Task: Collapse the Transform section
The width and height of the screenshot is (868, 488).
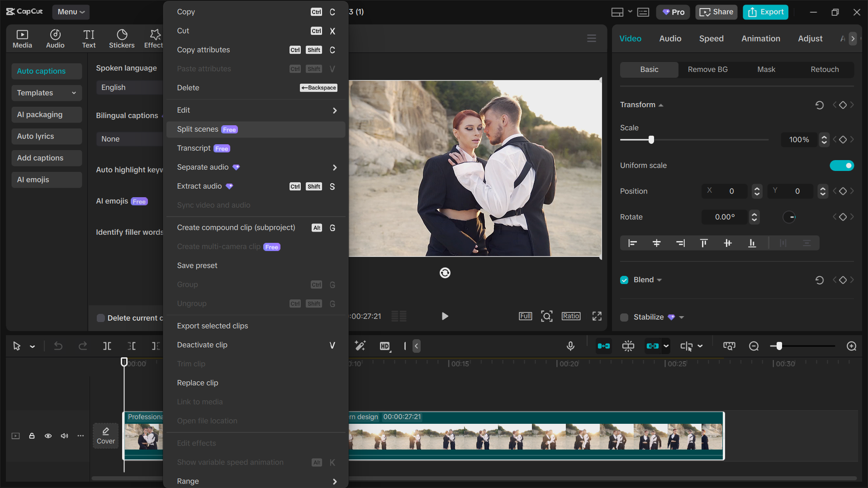Action: (661, 104)
